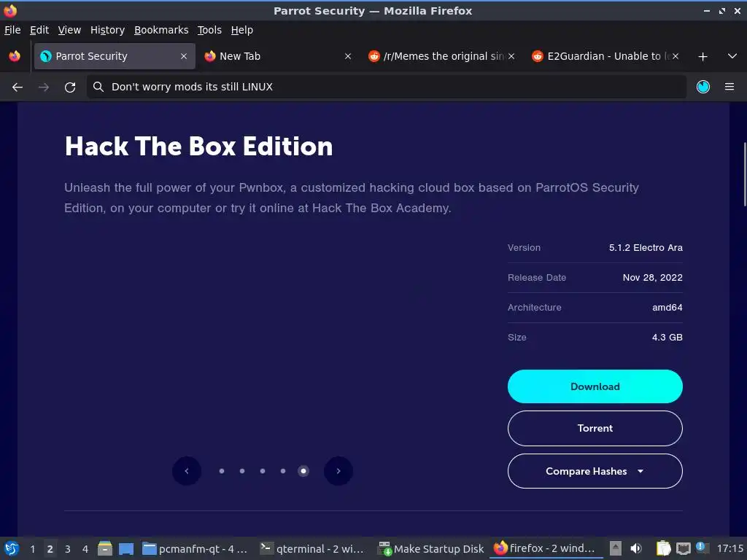This screenshot has height=560, width=747.
Task: Close the Parrot Security tab
Action: pyautogui.click(x=183, y=56)
